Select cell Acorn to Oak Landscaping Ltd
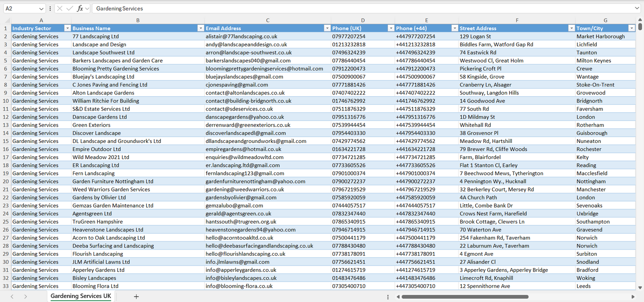 click(138, 238)
